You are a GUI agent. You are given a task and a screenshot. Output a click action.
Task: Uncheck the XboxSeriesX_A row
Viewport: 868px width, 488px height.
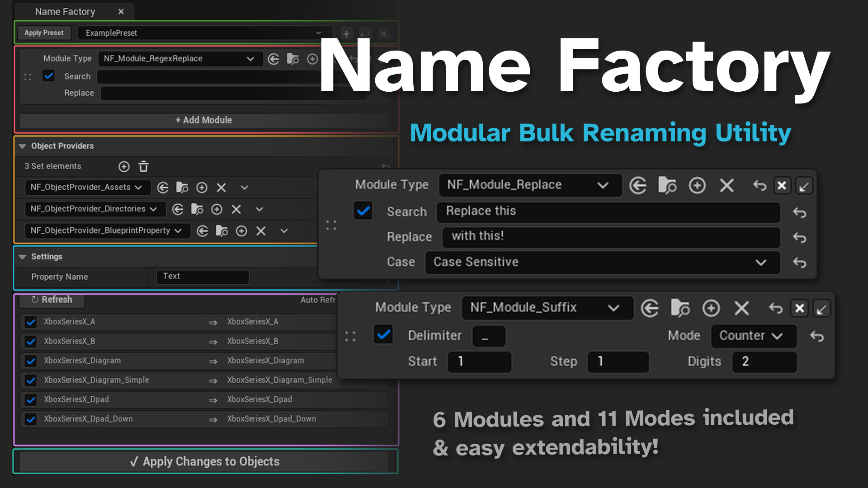pos(31,322)
